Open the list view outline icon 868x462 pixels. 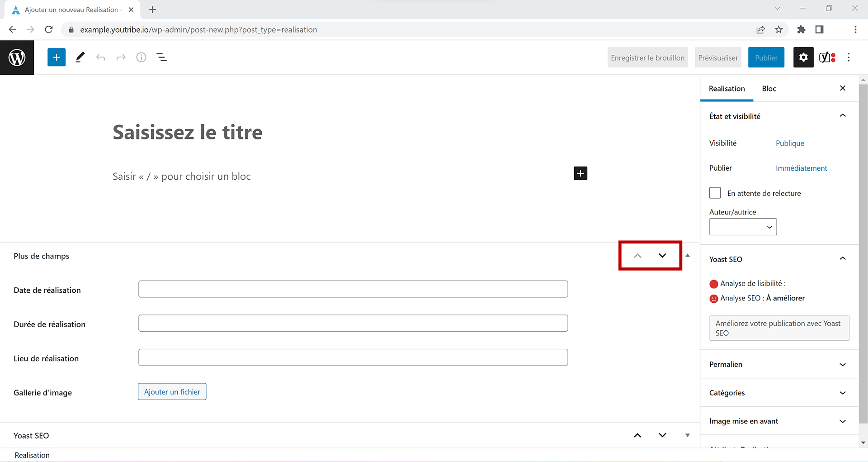[x=161, y=57]
